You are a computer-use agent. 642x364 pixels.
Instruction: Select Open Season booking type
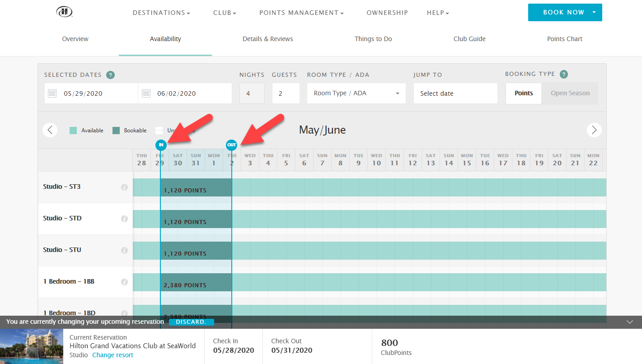[570, 93]
